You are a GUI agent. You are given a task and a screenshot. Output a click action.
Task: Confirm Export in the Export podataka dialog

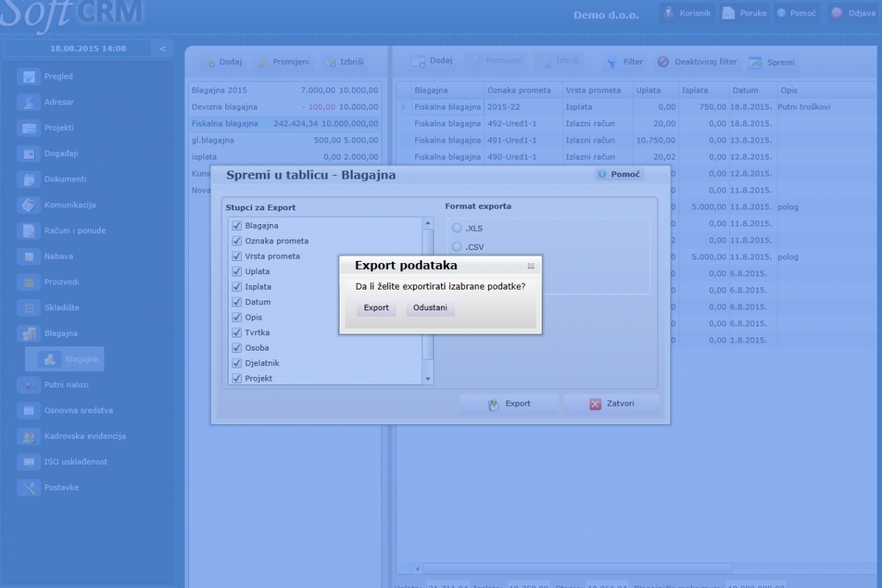(x=376, y=308)
